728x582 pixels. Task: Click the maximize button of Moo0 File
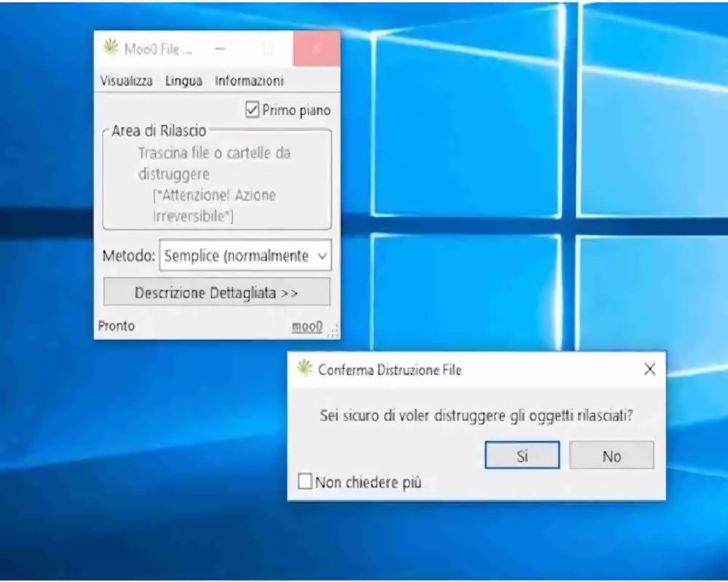tap(268, 48)
